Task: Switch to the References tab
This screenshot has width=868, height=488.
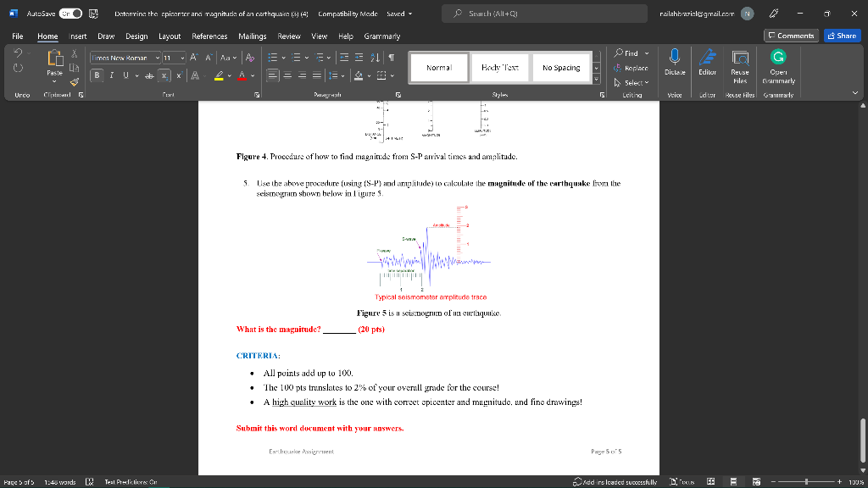Action: tap(209, 36)
